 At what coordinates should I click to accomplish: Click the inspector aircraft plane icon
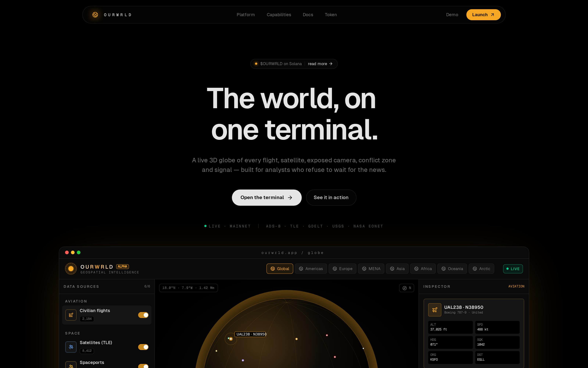click(x=434, y=310)
